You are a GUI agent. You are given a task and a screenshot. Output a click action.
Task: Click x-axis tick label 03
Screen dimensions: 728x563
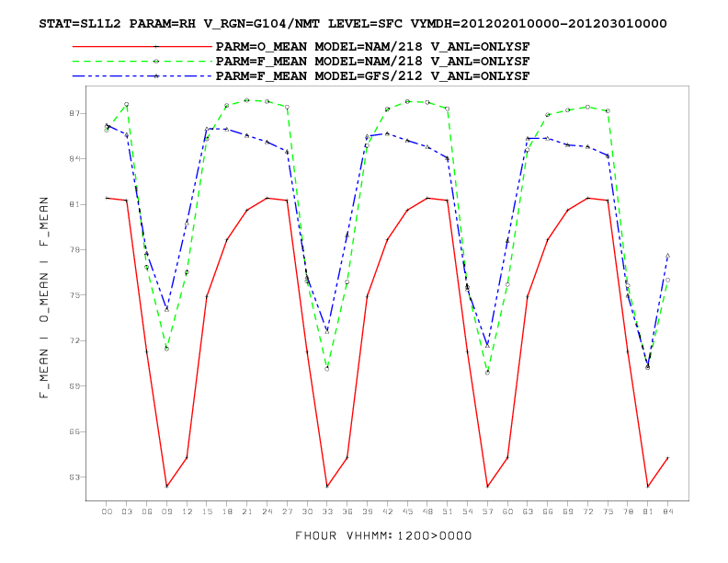[127, 511]
